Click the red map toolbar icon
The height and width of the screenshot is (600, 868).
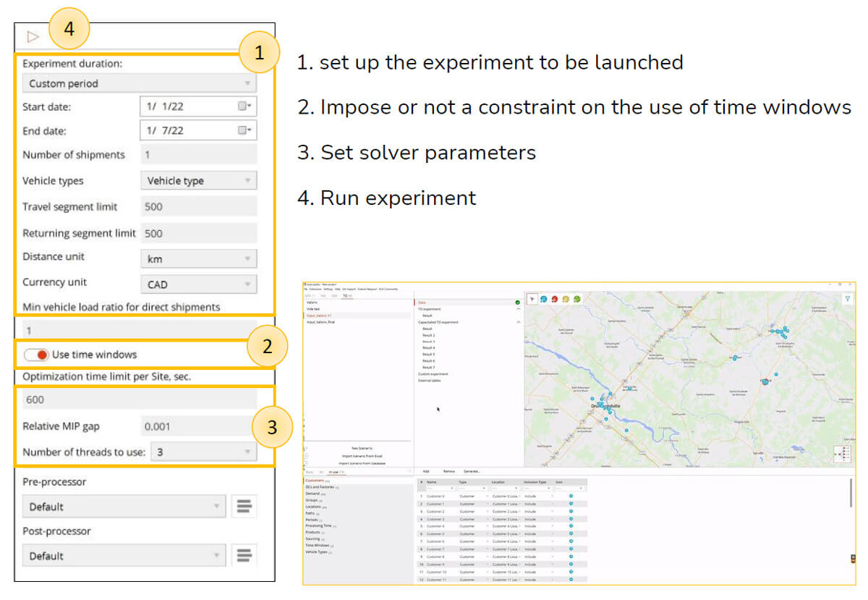[554, 299]
